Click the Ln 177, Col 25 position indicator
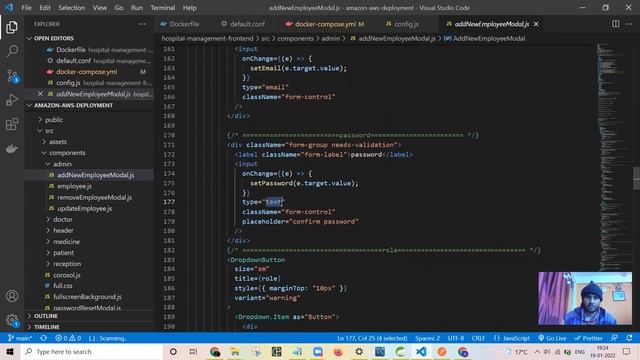 tap(372, 338)
